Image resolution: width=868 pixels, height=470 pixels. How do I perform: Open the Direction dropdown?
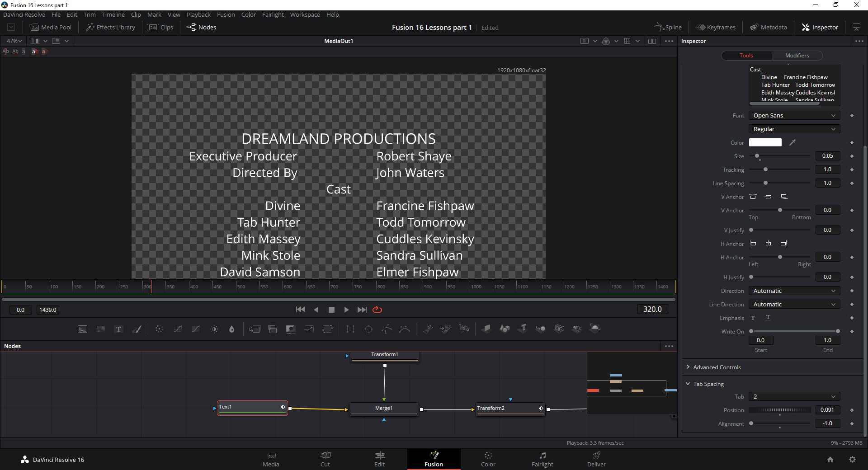(x=794, y=291)
